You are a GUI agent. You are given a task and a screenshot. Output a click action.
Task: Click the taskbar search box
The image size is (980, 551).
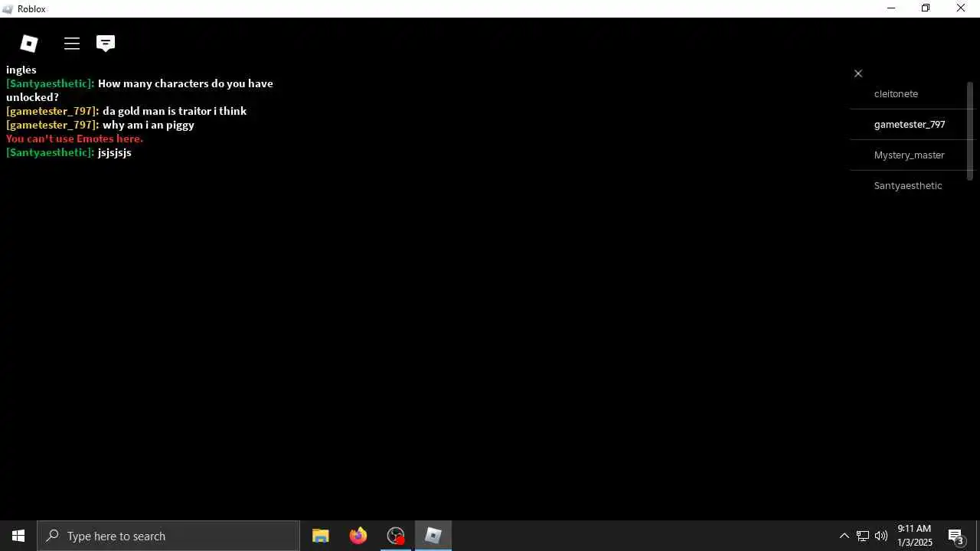tap(168, 536)
